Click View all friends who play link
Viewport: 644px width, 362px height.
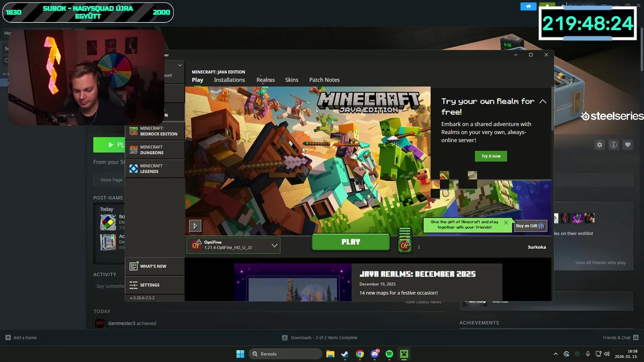pos(600,262)
